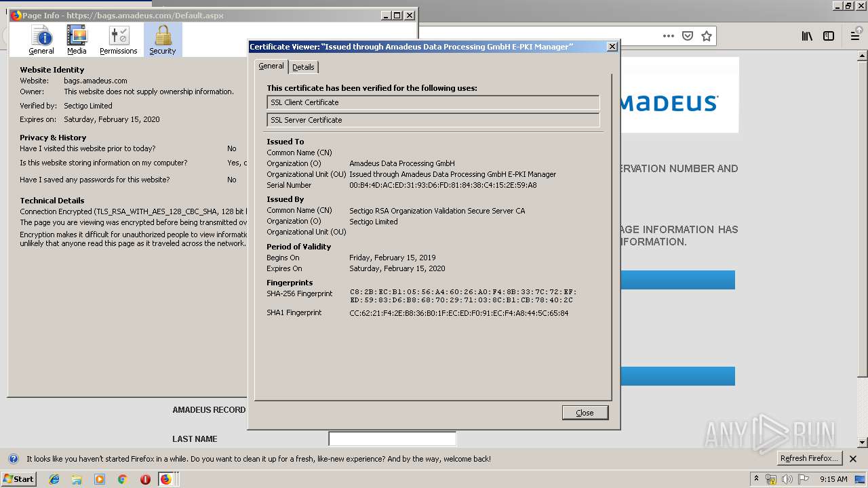Click website value bags.amadeus.com in Page Info
Screen dimensions: 868x488
pos(95,81)
